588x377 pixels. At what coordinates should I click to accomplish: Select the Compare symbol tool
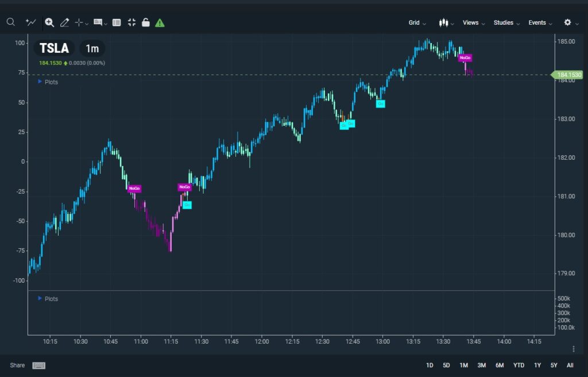point(30,22)
